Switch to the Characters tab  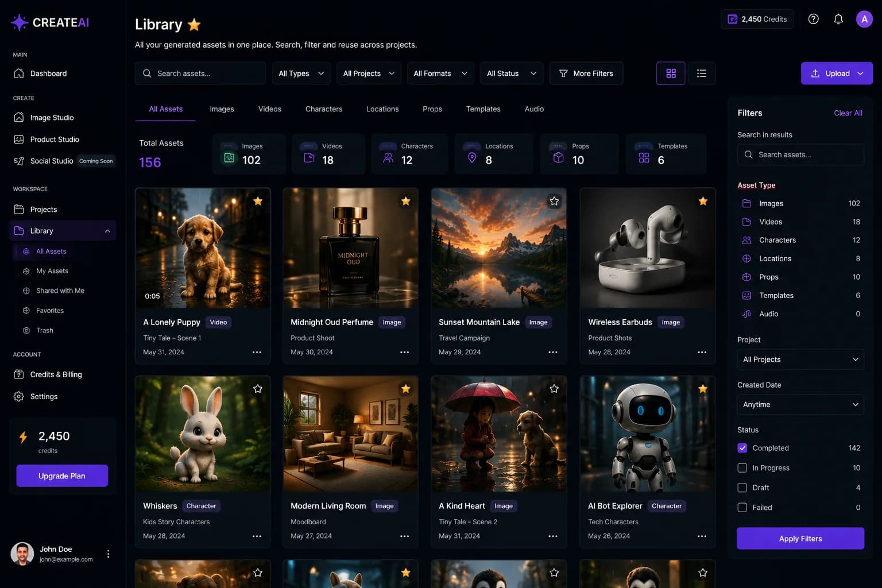tap(324, 109)
